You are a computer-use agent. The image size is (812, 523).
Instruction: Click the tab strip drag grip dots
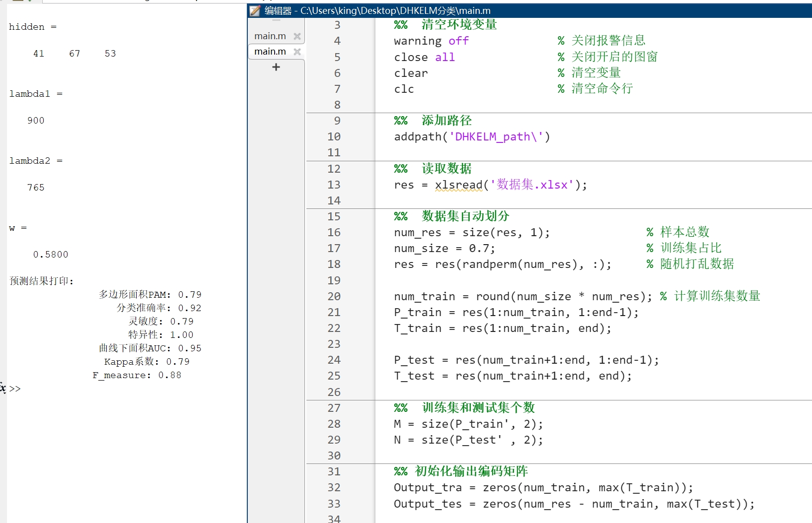click(276, 21)
